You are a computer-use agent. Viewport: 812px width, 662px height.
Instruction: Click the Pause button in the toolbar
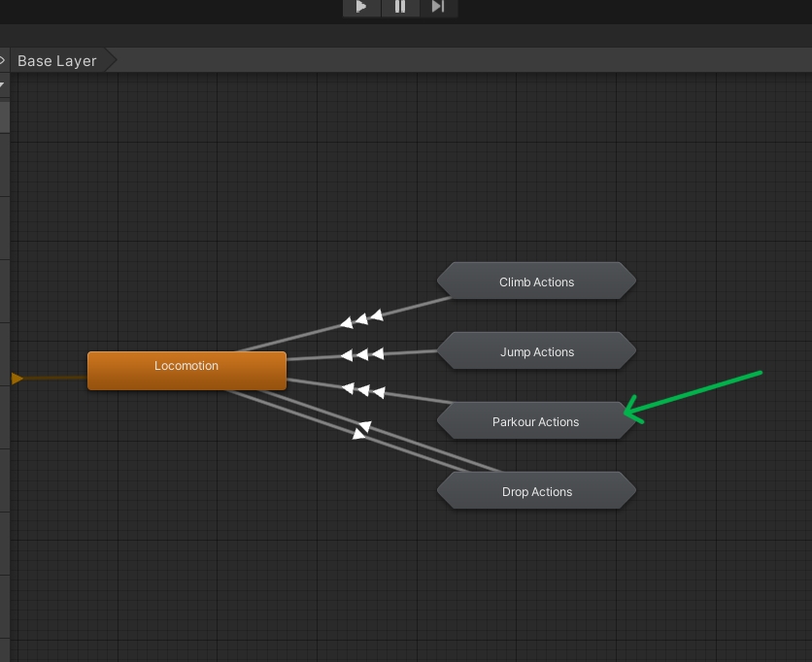(x=399, y=7)
